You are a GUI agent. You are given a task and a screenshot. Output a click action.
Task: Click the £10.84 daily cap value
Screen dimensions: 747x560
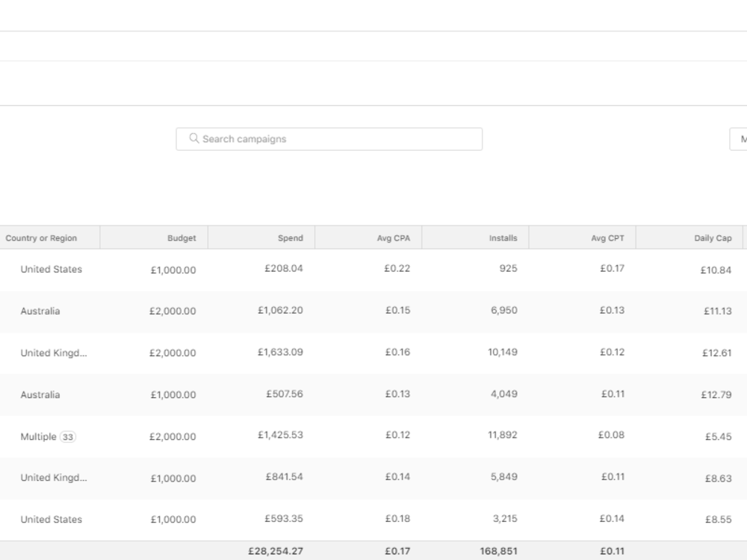click(x=716, y=270)
